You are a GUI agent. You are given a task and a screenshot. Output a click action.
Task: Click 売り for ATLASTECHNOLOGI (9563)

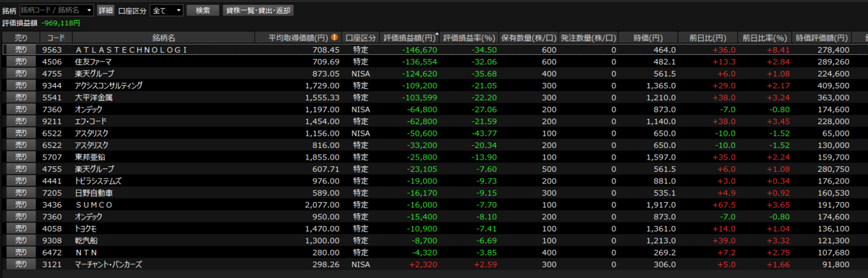[x=21, y=50]
